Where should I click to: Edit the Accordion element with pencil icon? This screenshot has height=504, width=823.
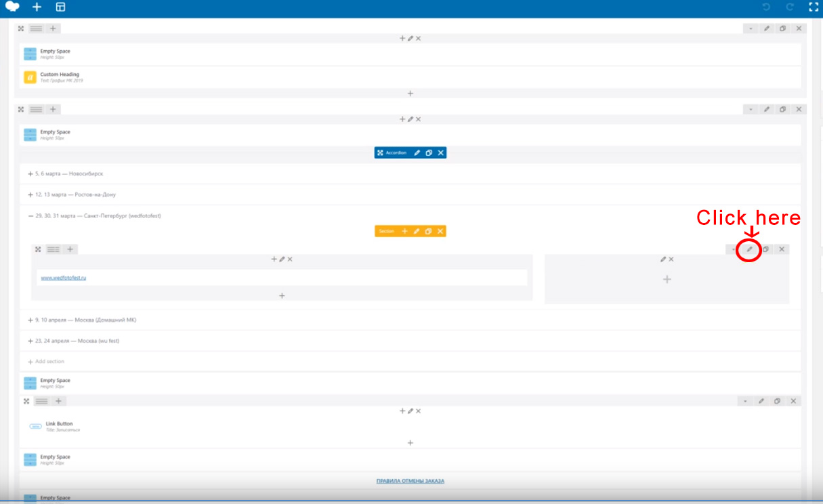click(x=417, y=153)
